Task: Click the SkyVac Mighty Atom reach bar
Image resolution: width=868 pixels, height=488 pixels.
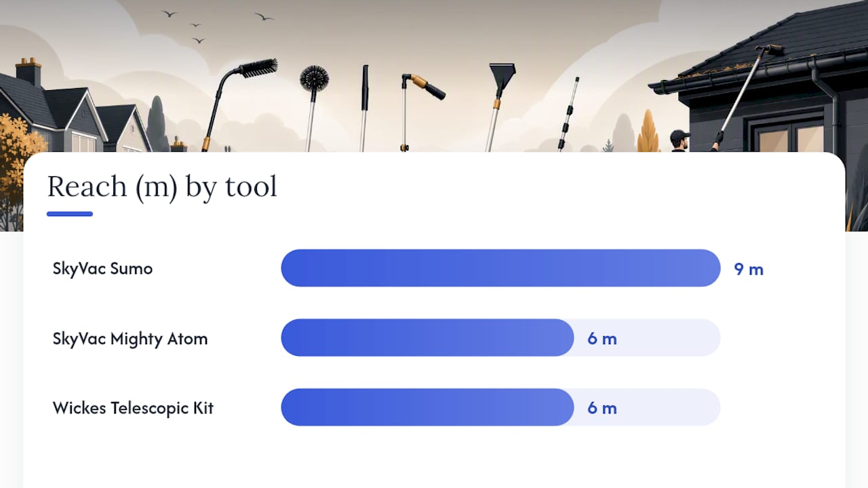Action: pyautogui.click(x=500, y=338)
